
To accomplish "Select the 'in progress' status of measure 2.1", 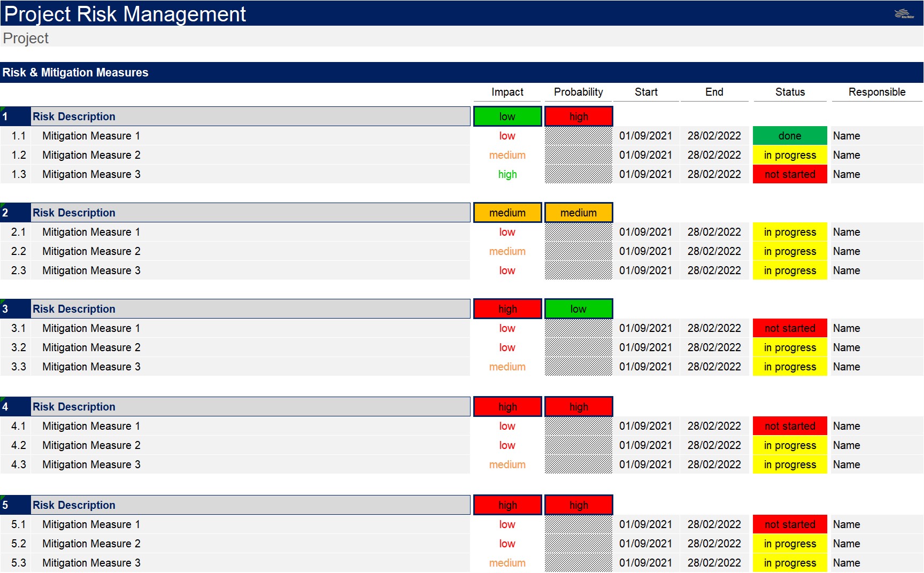I will [x=789, y=232].
